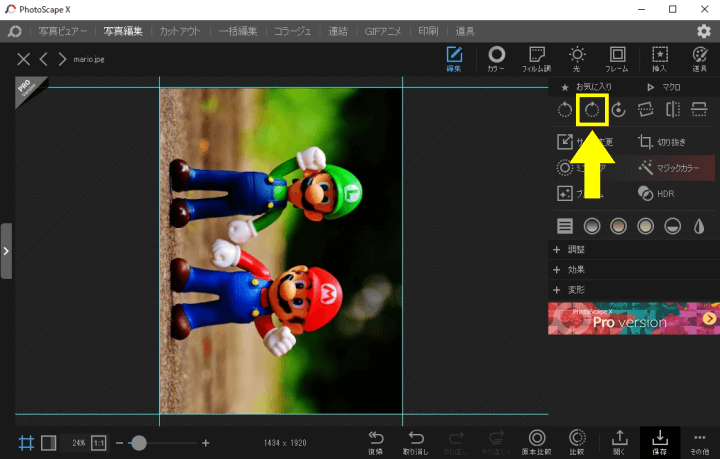Apply マジックカラー magic wand effect
This screenshot has width=720, height=459.
669,168
